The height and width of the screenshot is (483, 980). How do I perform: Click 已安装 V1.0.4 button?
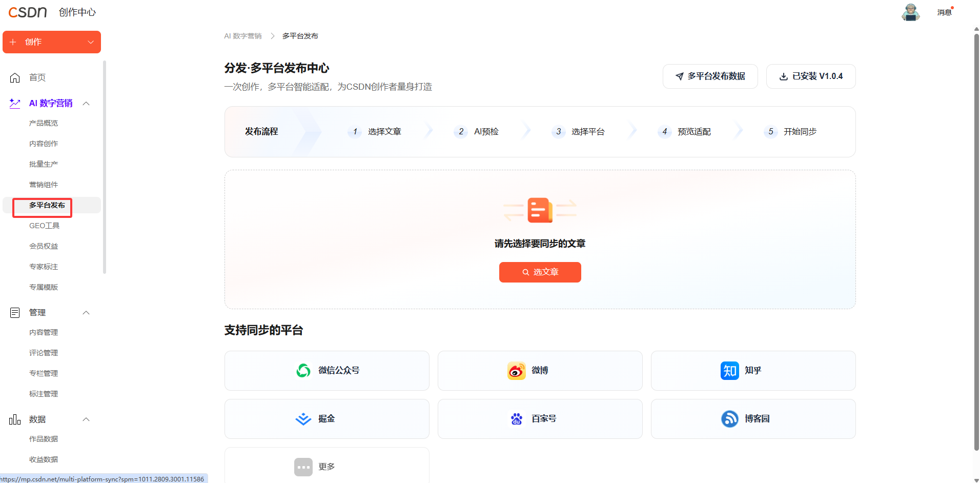coord(811,76)
